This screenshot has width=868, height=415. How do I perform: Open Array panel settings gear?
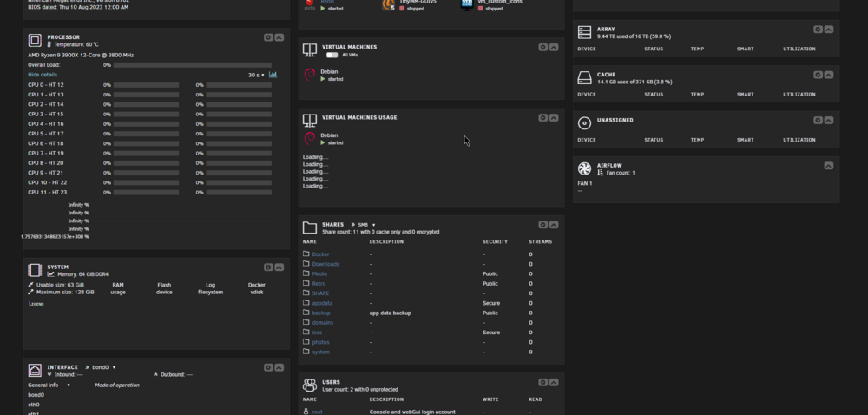[819, 30]
